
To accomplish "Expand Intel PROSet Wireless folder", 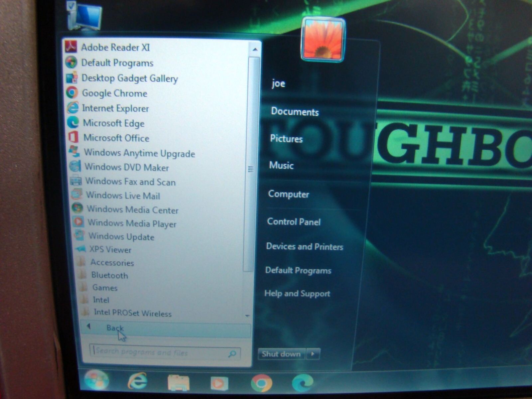I will (127, 313).
